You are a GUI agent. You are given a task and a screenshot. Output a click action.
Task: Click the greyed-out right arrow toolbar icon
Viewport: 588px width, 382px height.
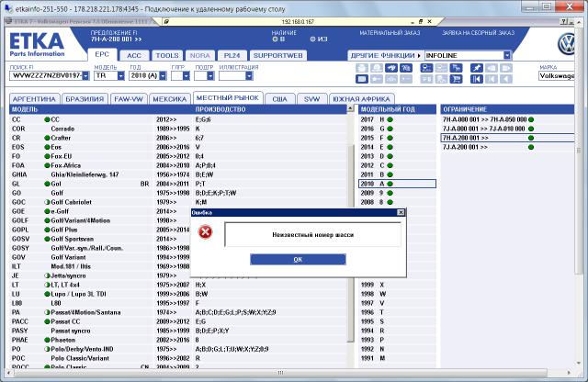(506, 68)
